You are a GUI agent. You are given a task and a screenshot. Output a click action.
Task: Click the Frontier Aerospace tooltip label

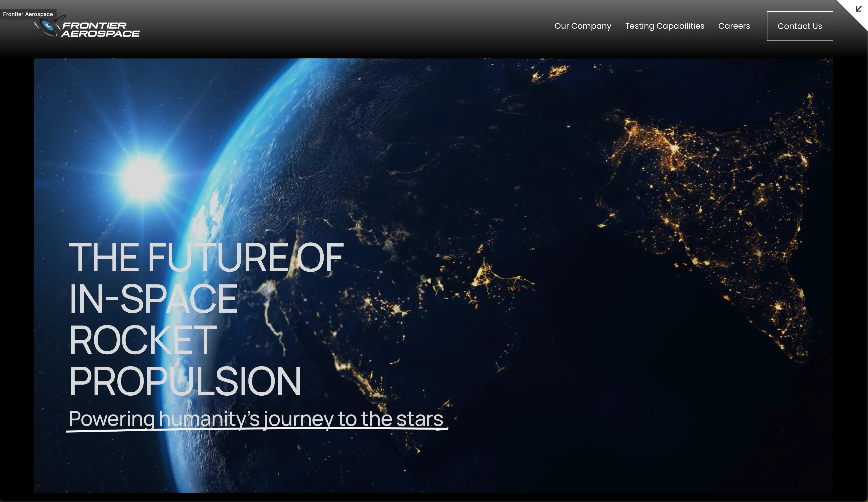tap(29, 14)
